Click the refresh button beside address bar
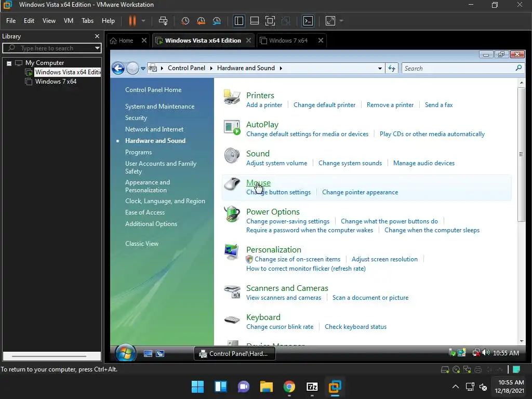Screen dimensions: 532x399 (392, 68)
